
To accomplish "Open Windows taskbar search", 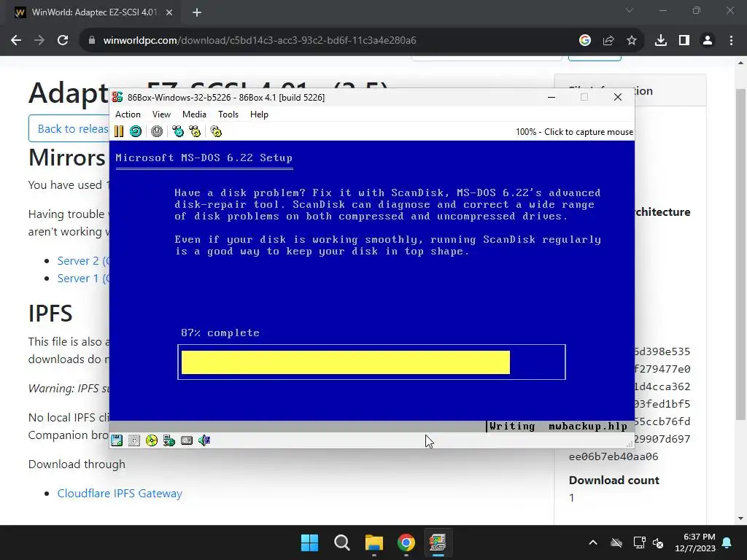I will click(x=342, y=542).
